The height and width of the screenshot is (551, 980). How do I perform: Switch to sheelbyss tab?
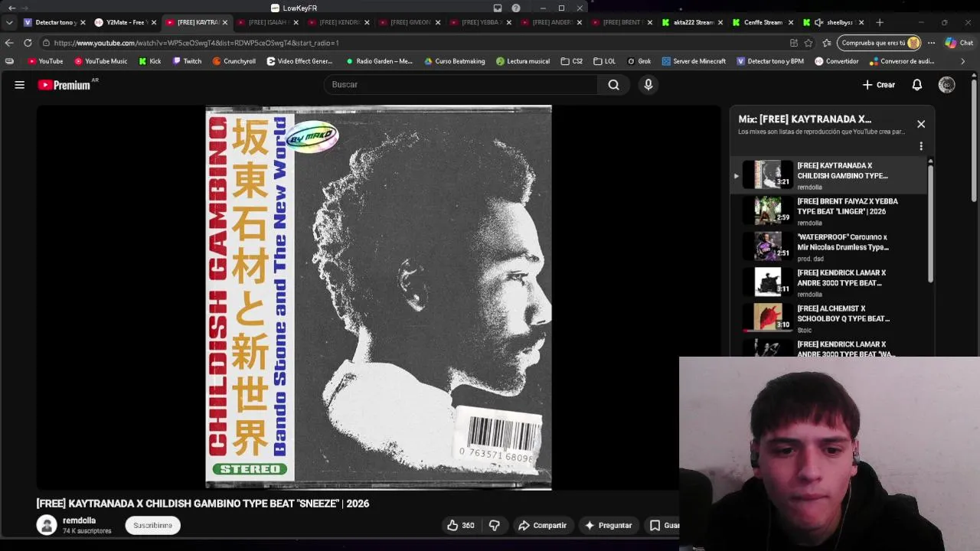coord(835,22)
